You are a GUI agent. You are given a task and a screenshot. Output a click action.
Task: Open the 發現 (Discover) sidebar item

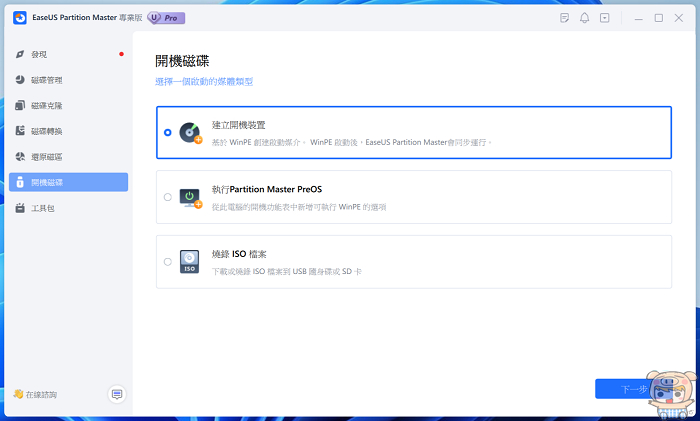(40, 54)
